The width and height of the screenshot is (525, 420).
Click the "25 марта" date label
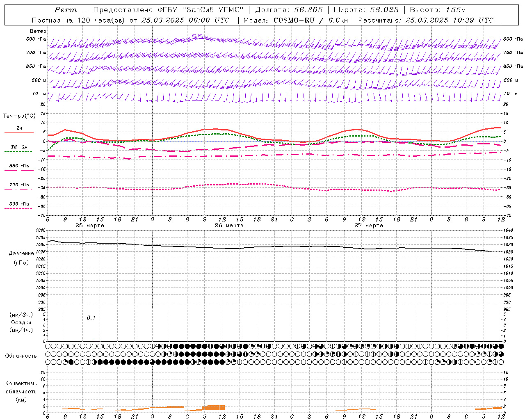[90, 225]
